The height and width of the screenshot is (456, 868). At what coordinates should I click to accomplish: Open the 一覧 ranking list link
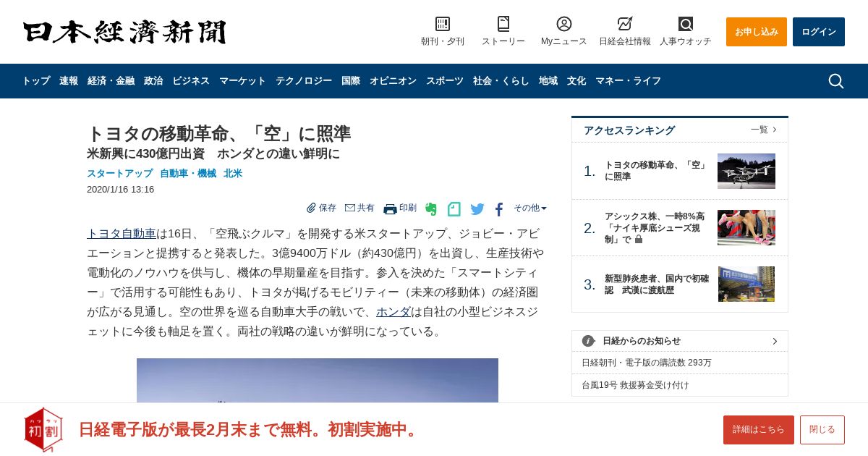(764, 130)
